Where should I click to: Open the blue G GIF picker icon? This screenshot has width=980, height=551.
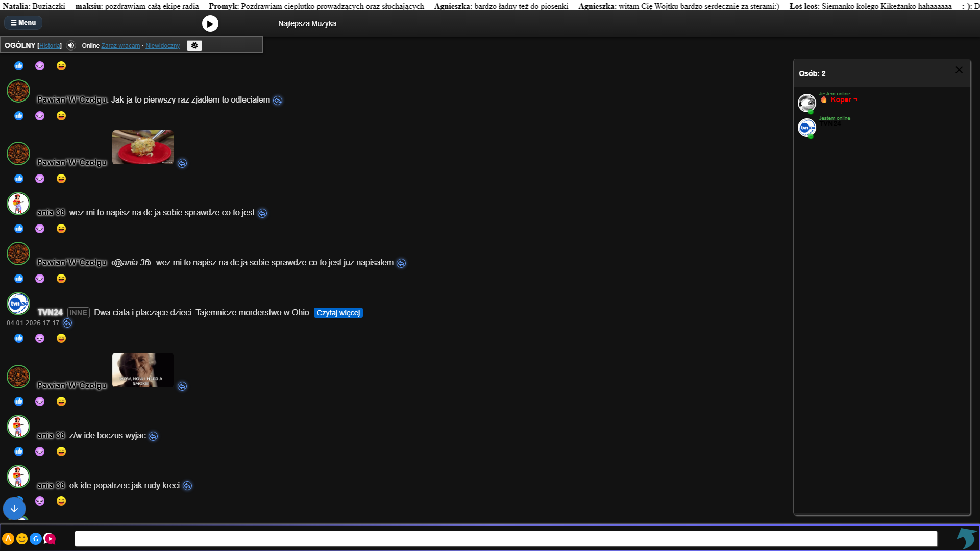36,539
